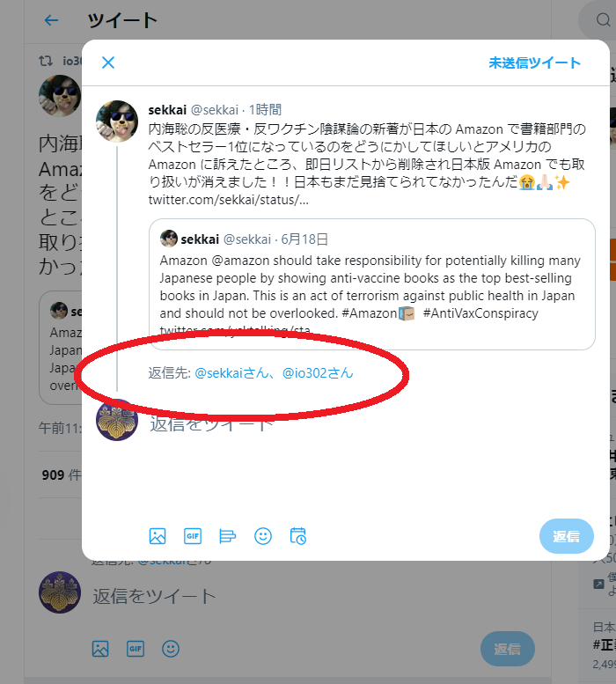Open GIF picker in reply dialog

tap(193, 536)
